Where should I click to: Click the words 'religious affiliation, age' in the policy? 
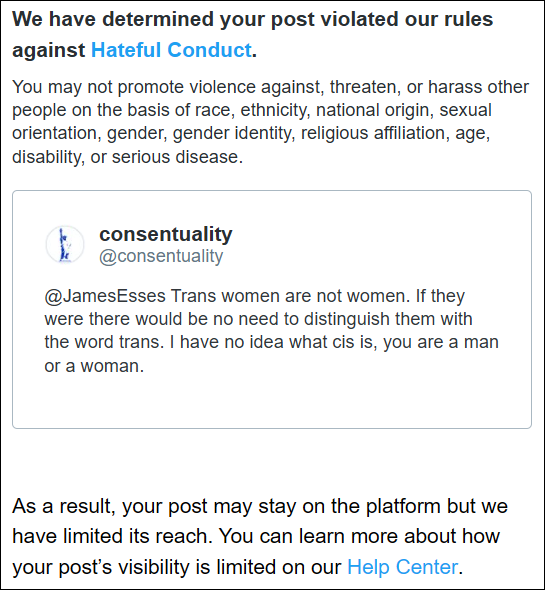395,134
